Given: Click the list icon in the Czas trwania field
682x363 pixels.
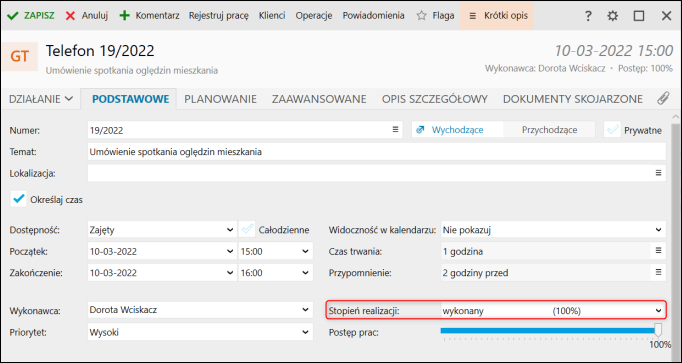Looking at the screenshot, I should coord(659,250).
